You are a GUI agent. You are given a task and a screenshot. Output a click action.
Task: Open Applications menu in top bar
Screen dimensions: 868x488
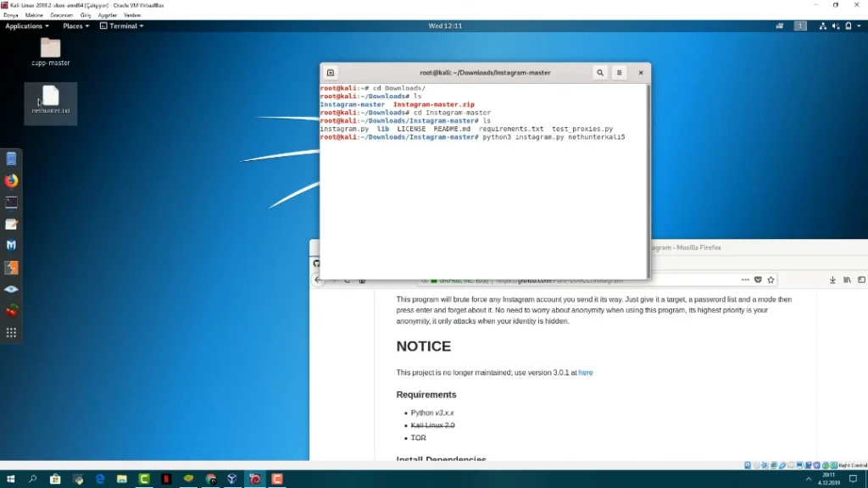(27, 26)
